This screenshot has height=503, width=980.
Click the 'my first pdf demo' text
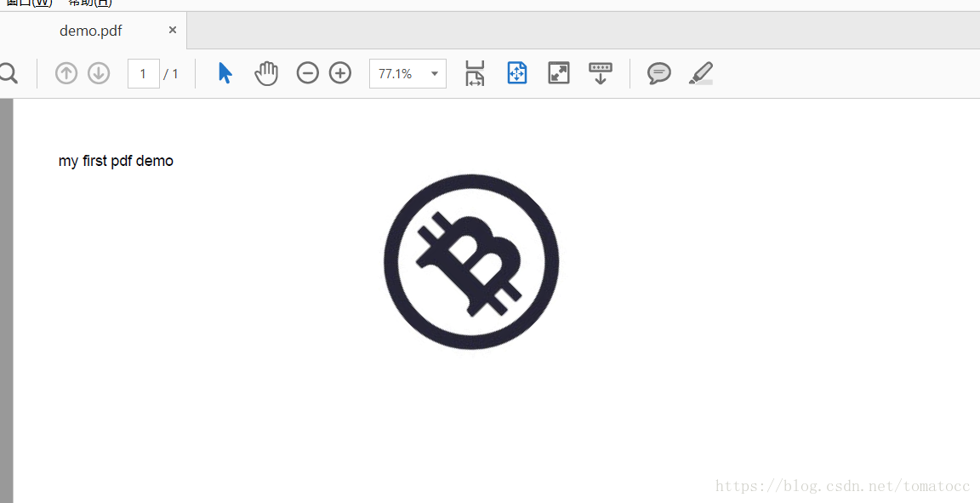click(x=116, y=161)
